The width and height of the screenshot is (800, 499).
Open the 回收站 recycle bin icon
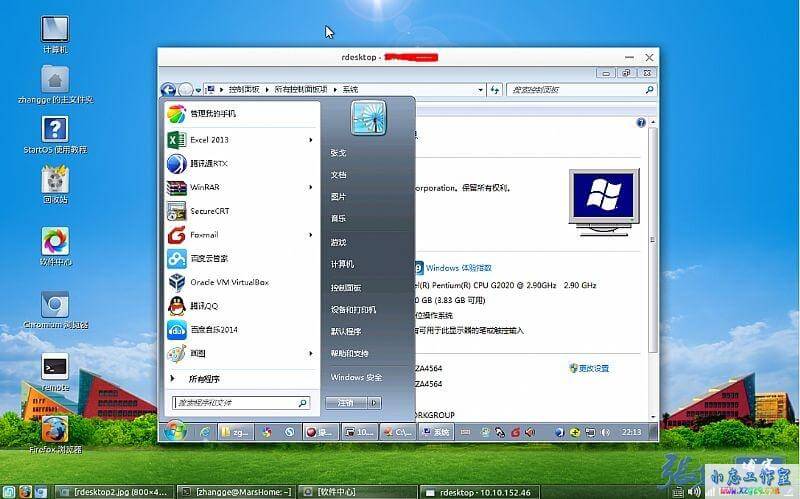[55, 185]
